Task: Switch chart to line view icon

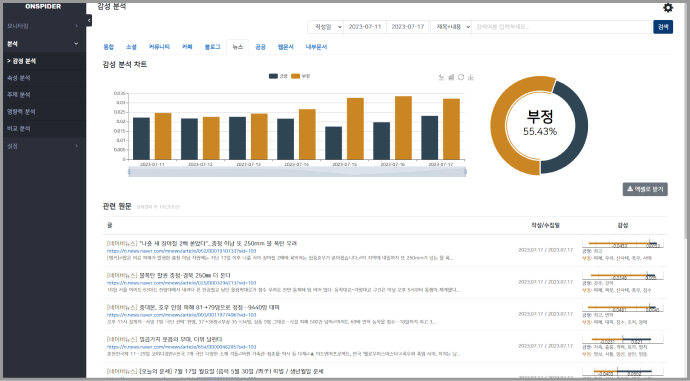Action: coord(441,77)
